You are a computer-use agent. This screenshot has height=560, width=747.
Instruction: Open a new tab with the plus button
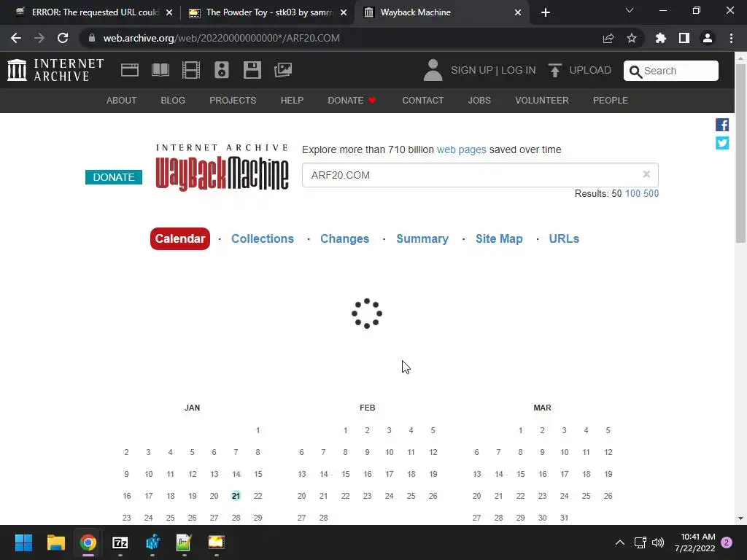(x=546, y=12)
